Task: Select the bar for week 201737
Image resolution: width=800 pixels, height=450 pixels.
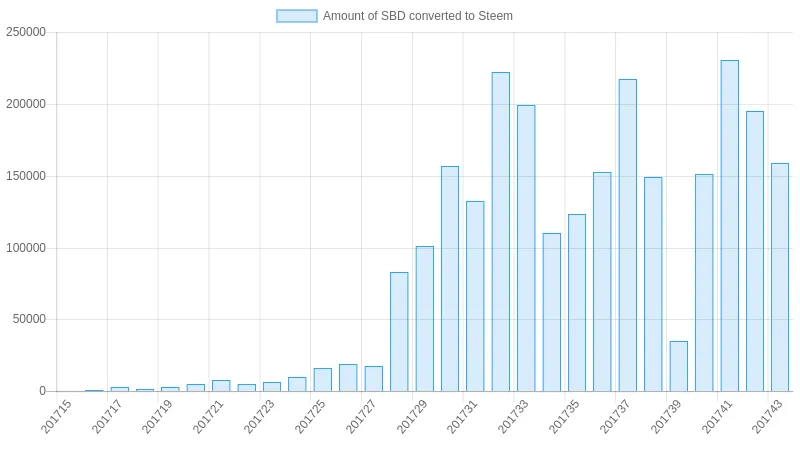Action: (x=628, y=235)
